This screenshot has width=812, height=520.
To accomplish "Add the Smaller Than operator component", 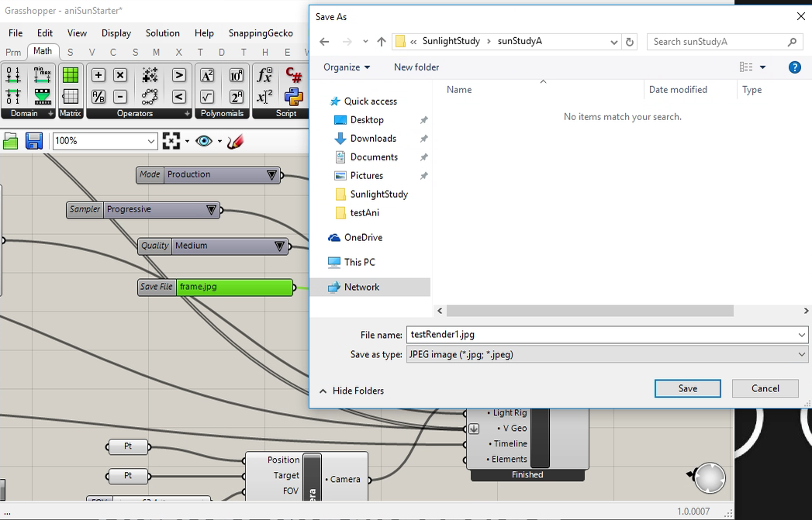I will pyautogui.click(x=178, y=96).
